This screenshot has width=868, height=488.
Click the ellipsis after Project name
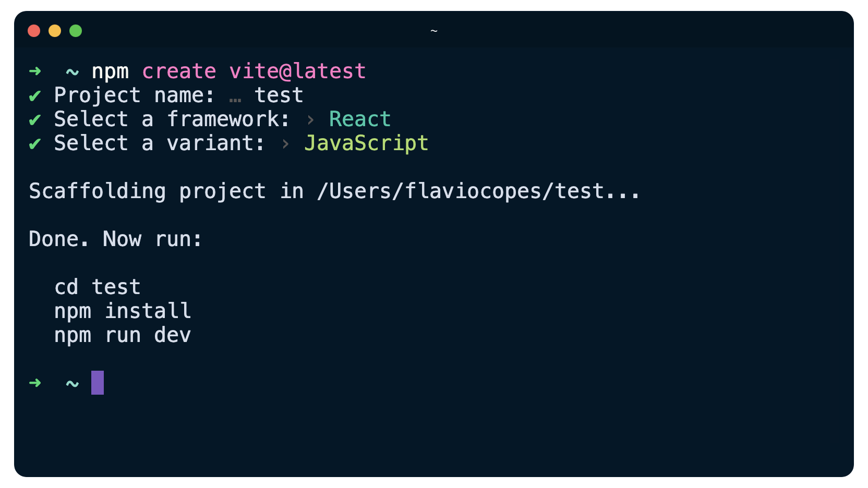pyautogui.click(x=235, y=97)
